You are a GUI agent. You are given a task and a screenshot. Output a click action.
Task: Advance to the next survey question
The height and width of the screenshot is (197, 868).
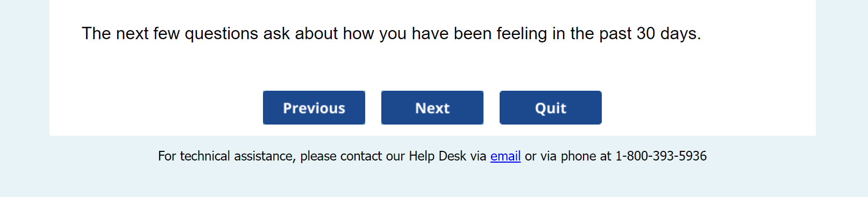432,108
